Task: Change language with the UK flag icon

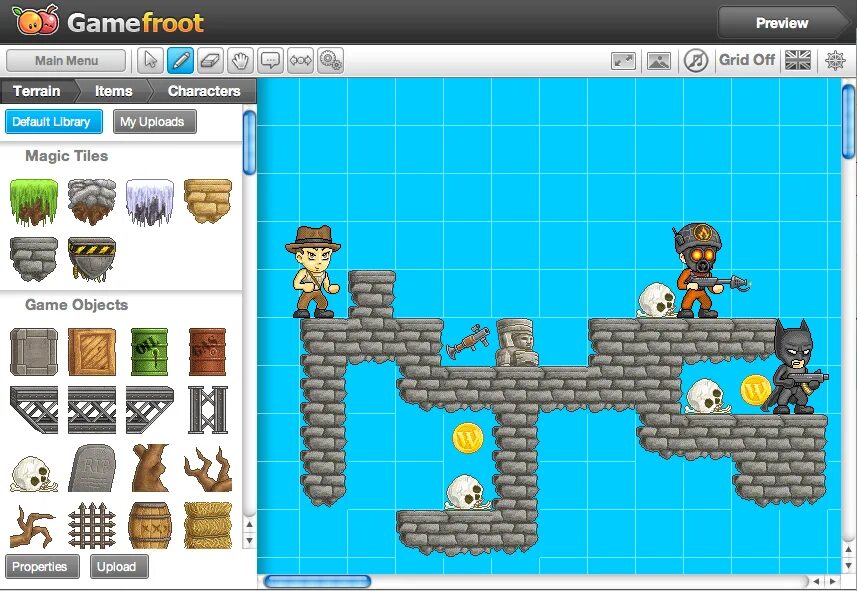Action: (x=798, y=60)
